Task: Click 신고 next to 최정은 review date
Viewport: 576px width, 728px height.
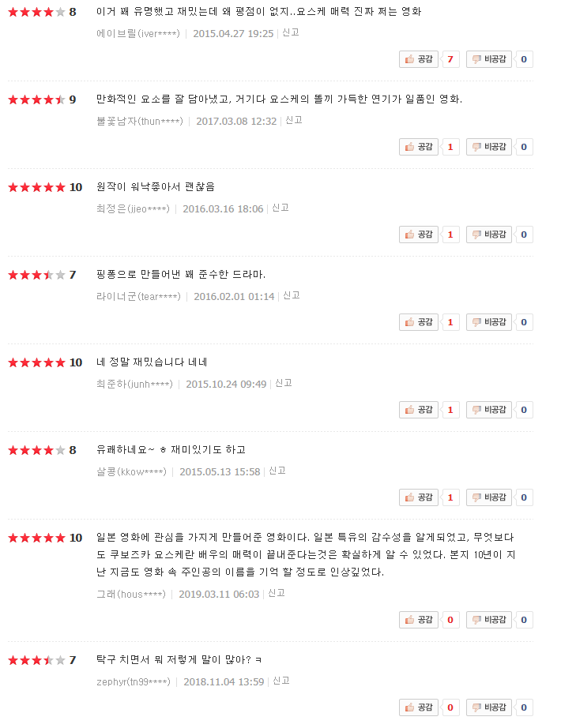Action: point(280,208)
